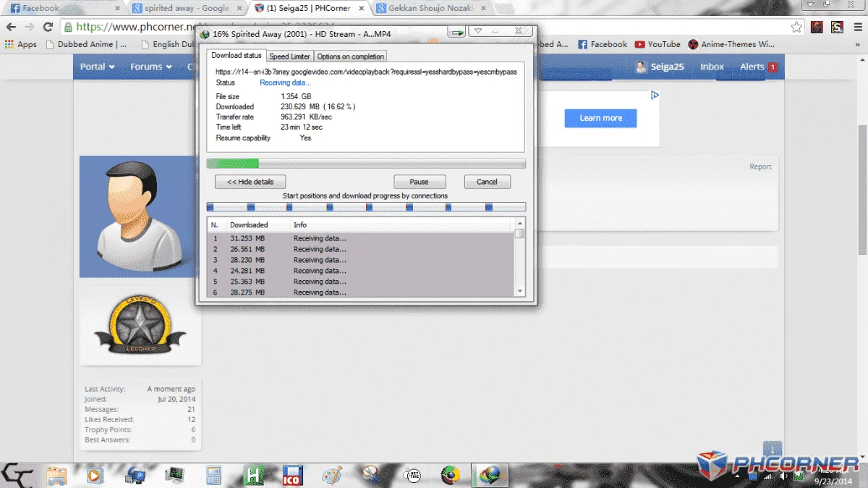Click the Learn more ad button

click(600, 118)
